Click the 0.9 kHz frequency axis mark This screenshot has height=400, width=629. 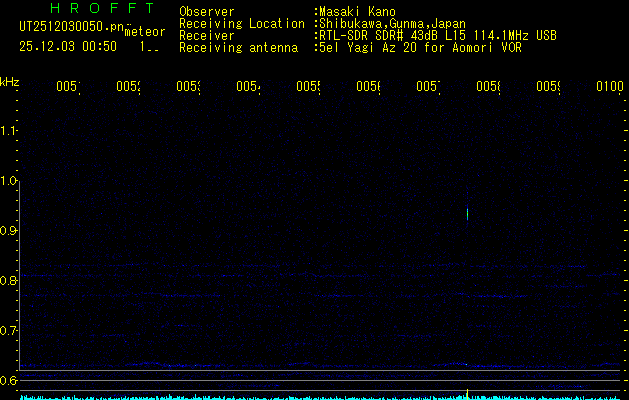tap(10, 231)
